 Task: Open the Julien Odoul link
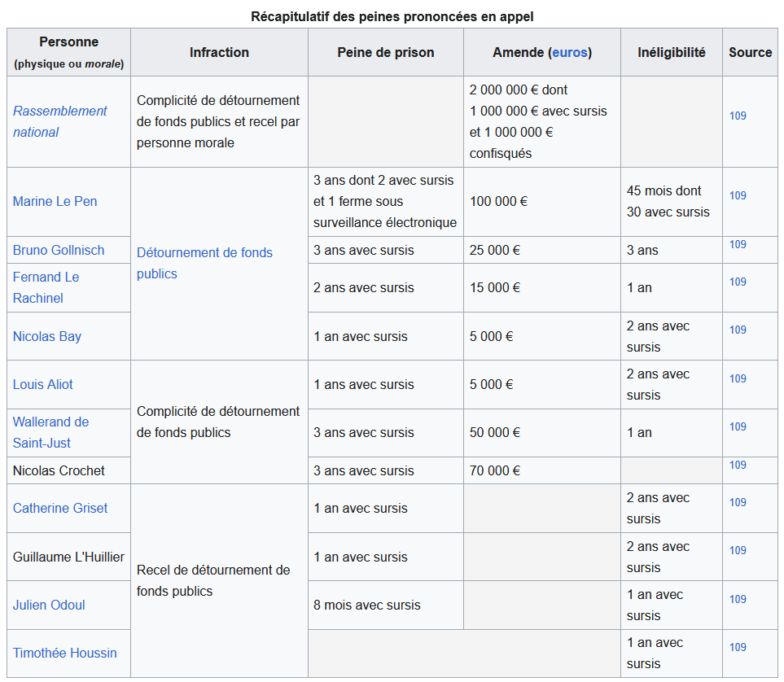coord(49,605)
